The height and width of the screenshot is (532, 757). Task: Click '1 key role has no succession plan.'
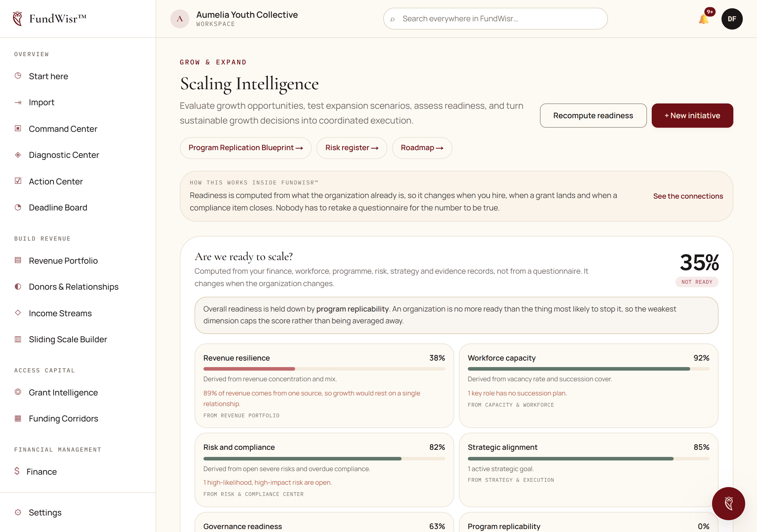(x=517, y=393)
